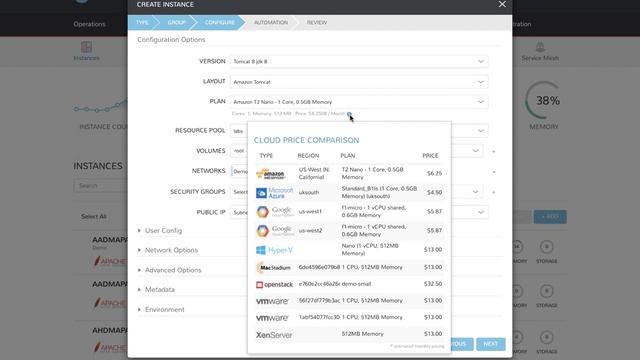
Task: Click the $4.50 Azure price
Action: point(434,192)
